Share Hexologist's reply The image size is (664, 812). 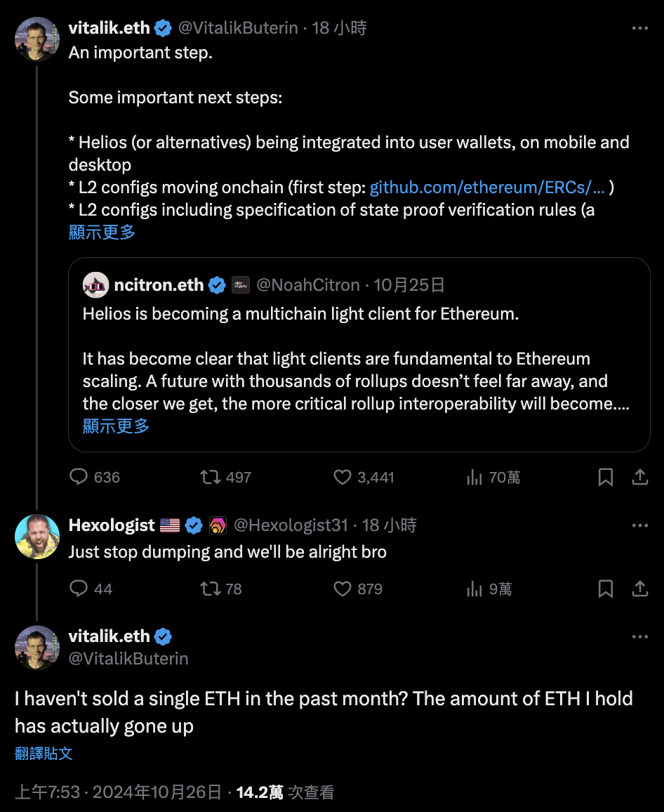tap(640, 589)
